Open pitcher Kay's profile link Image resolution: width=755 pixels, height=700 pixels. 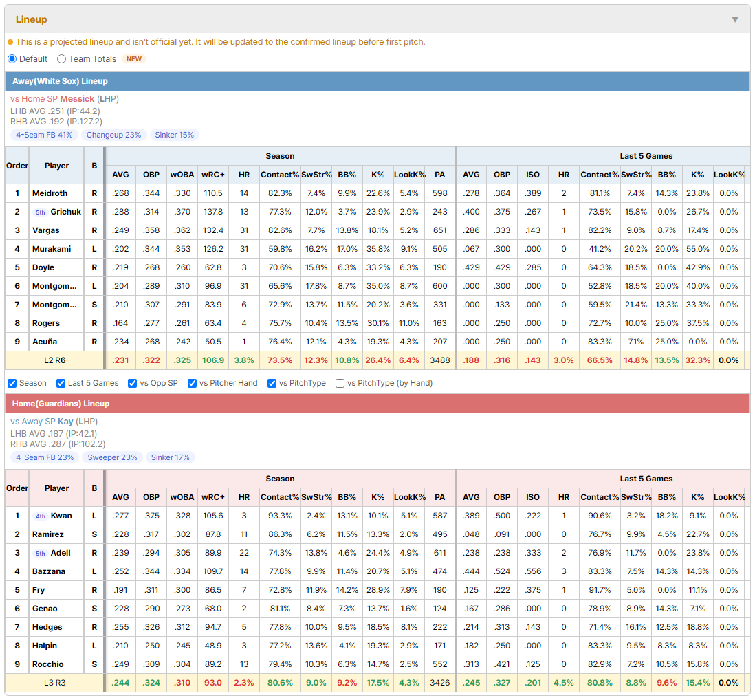click(x=65, y=422)
